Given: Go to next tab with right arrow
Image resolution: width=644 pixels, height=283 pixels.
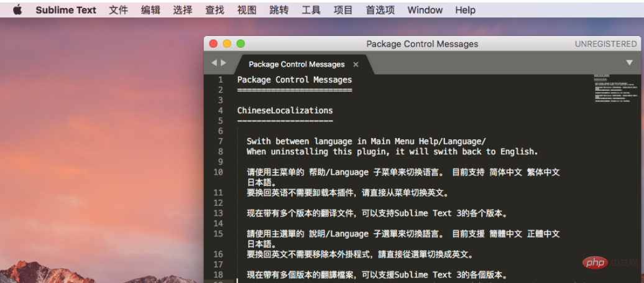Looking at the screenshot, I should pos(223,63).
